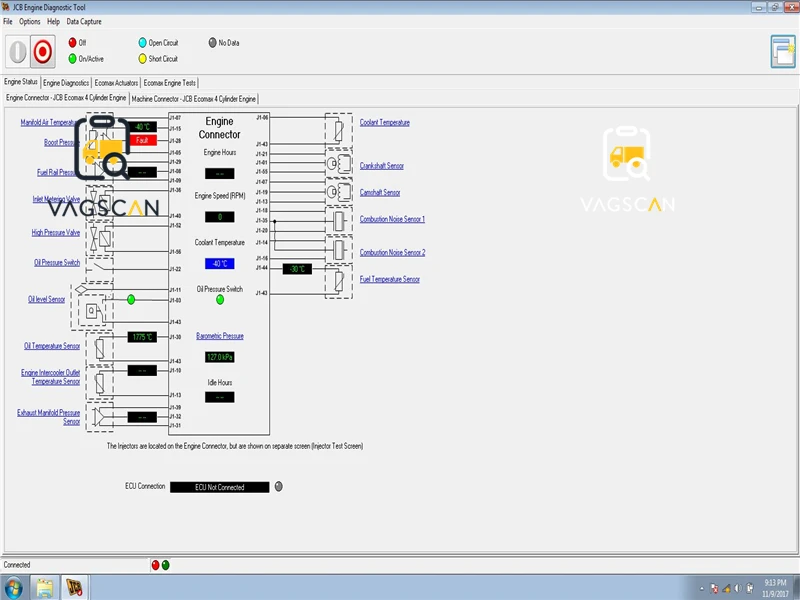800x600 pixels.
Task: Open the window layout icon at top right
Action: pos(783,52)
